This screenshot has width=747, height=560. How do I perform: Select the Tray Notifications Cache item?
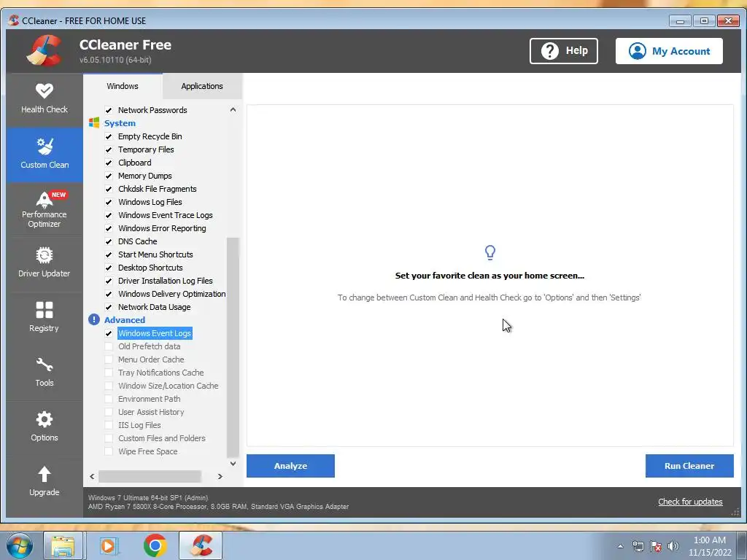pyautogui.click(x=161, y=373)
